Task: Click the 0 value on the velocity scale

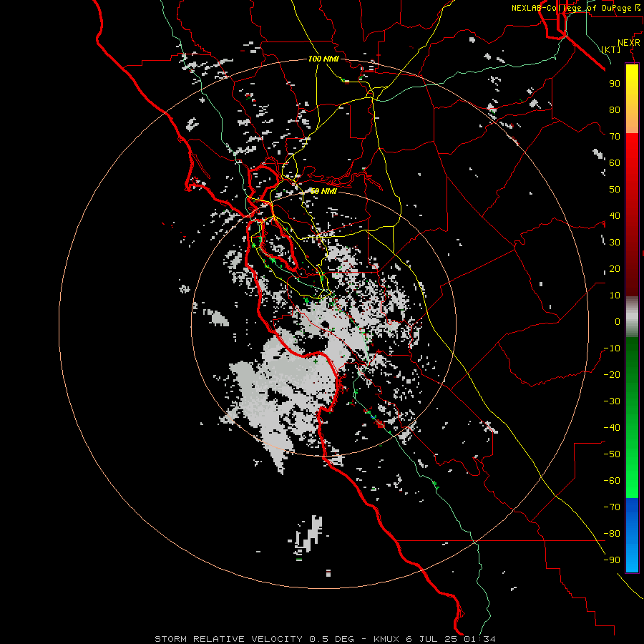Action: 618,321
